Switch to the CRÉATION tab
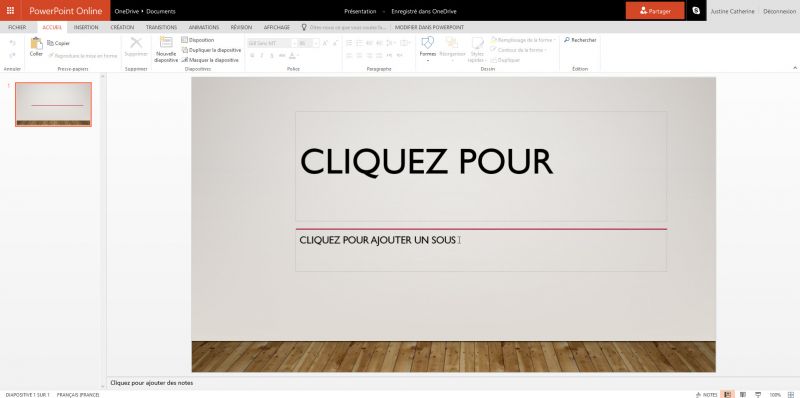 click(x=122, y=28)
